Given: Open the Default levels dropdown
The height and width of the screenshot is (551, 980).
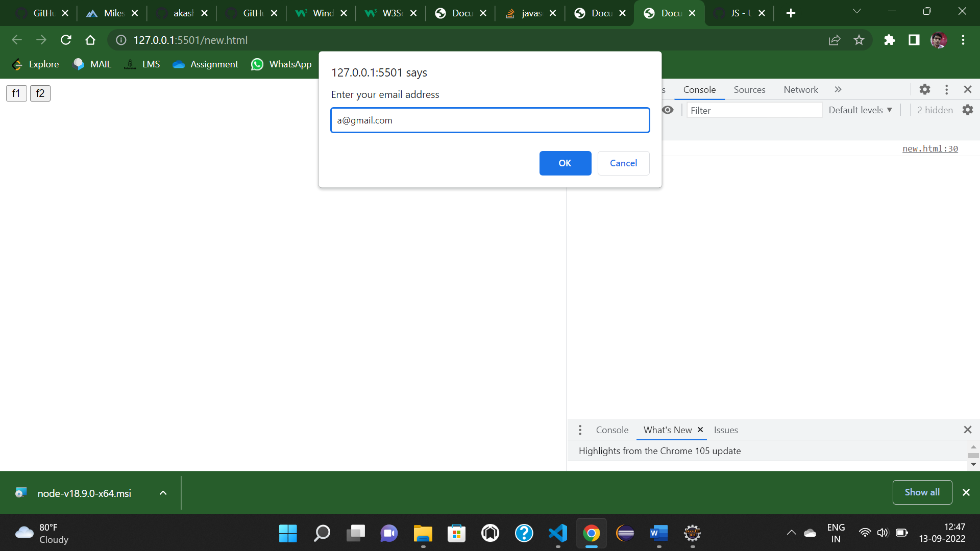Looking at the screenshot, I should 861,110.
